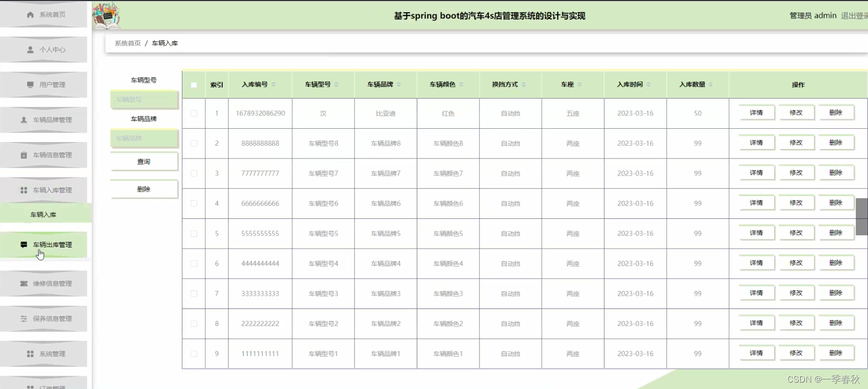Sort by the 车辆品牌 column arrows
868x389 pixels.
click(x=399, y=85)
